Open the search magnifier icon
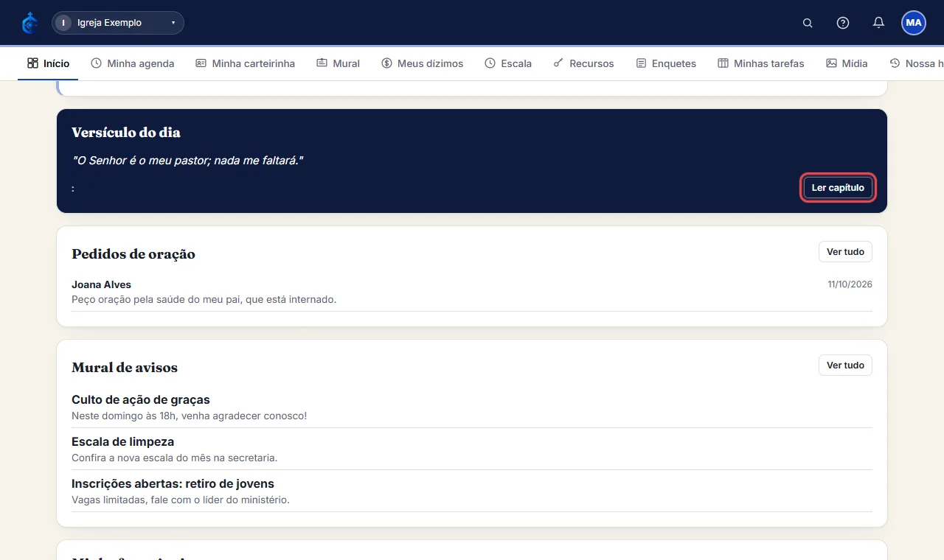Viewport: 944px width, 560px height. (808, 23)
